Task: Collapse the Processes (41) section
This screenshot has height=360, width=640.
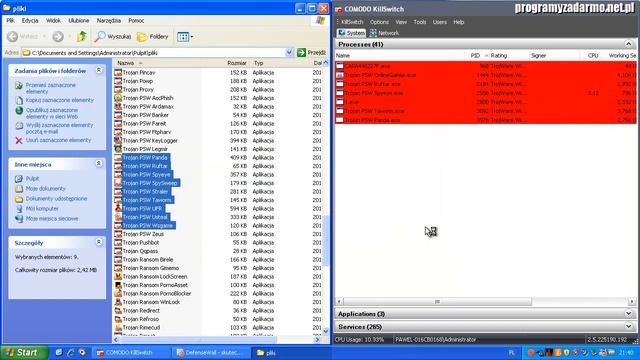Action: coord(628,44)
